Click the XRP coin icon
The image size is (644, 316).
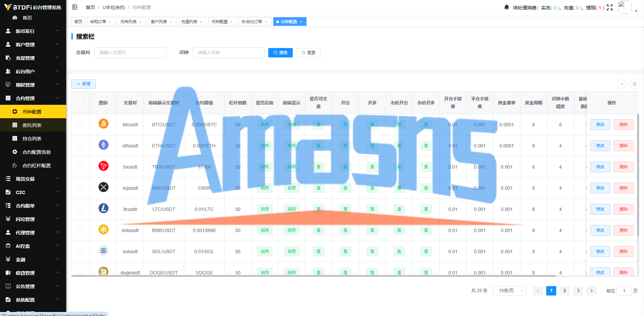[x=104, y=187]
